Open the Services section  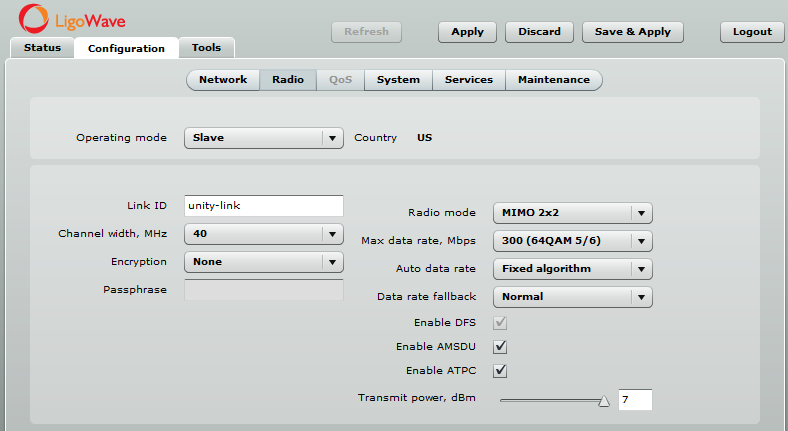(468, 80)
